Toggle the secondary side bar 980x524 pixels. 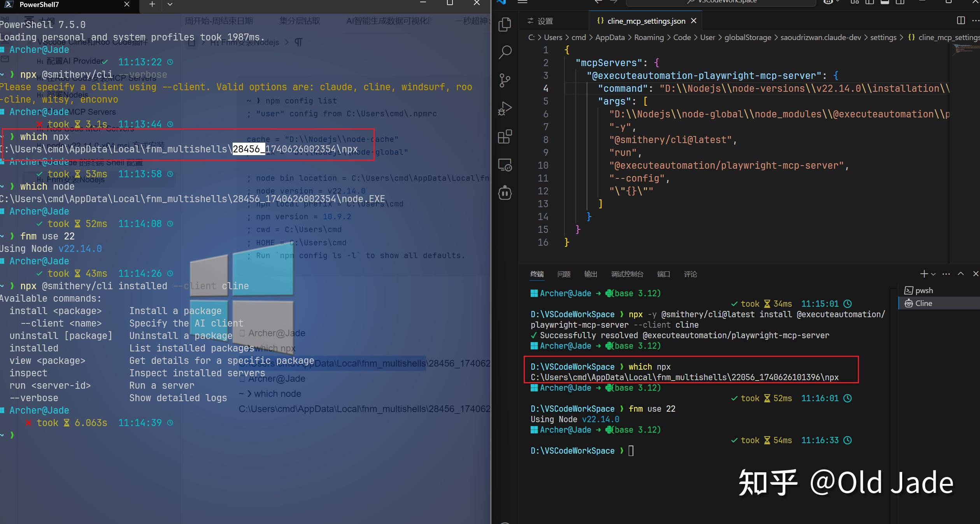[x=899, y=2]
